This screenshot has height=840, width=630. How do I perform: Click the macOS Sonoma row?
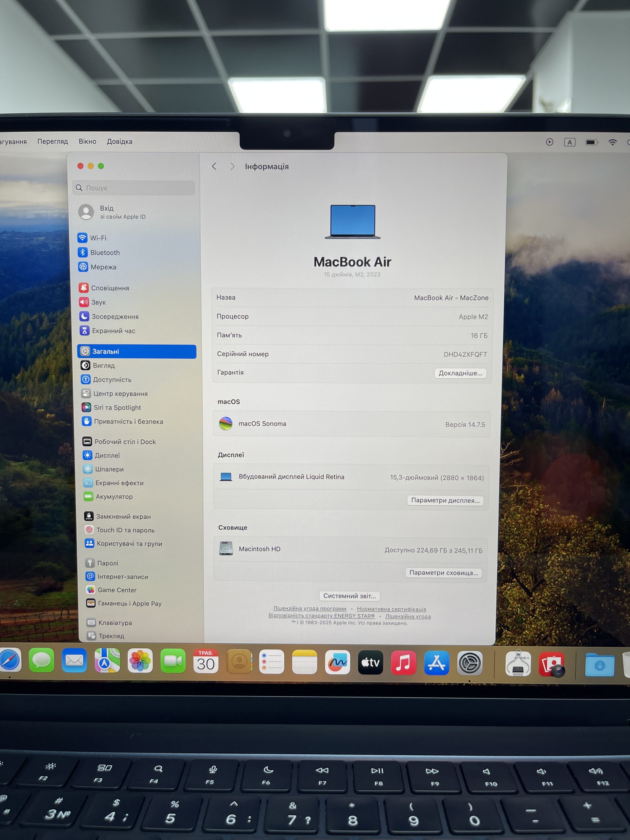tap(352, 424)
